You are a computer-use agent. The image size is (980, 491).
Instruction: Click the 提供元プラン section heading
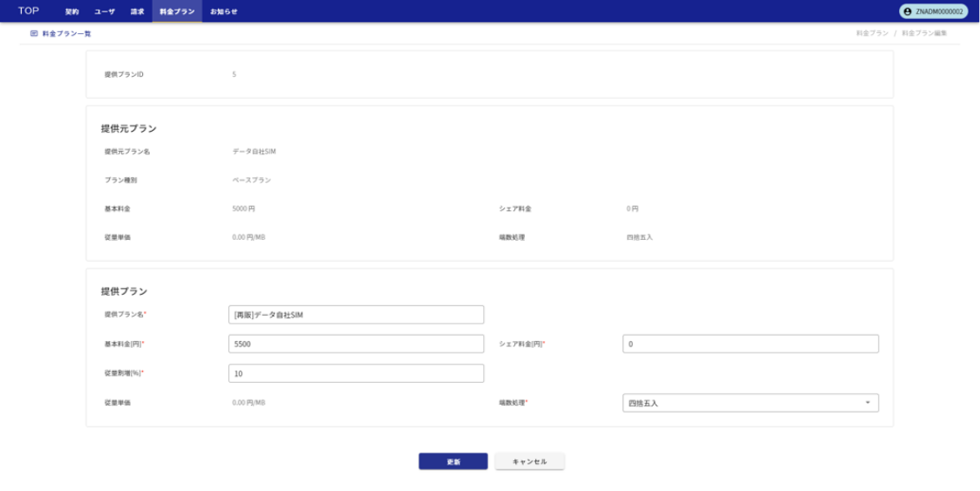point(129,129)
